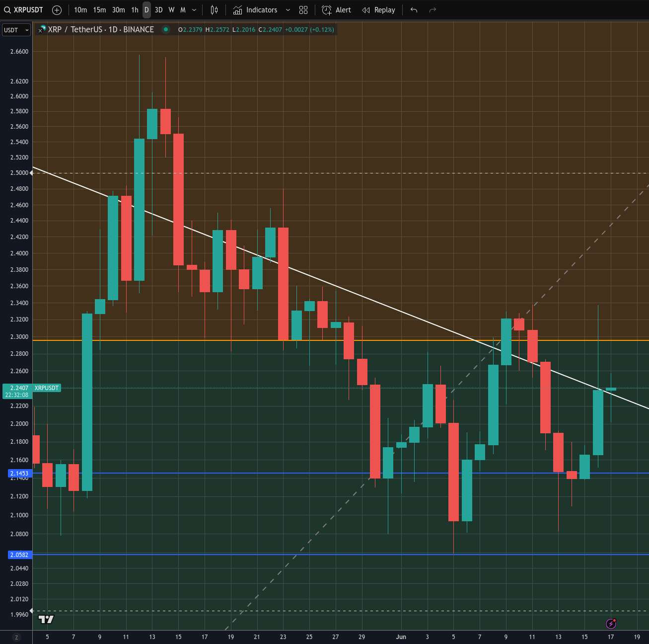Image resolution: width=649 pixels, height=644 pixels.
Task: Click the 2.1453 blue price label
Action: pos(20,474)
